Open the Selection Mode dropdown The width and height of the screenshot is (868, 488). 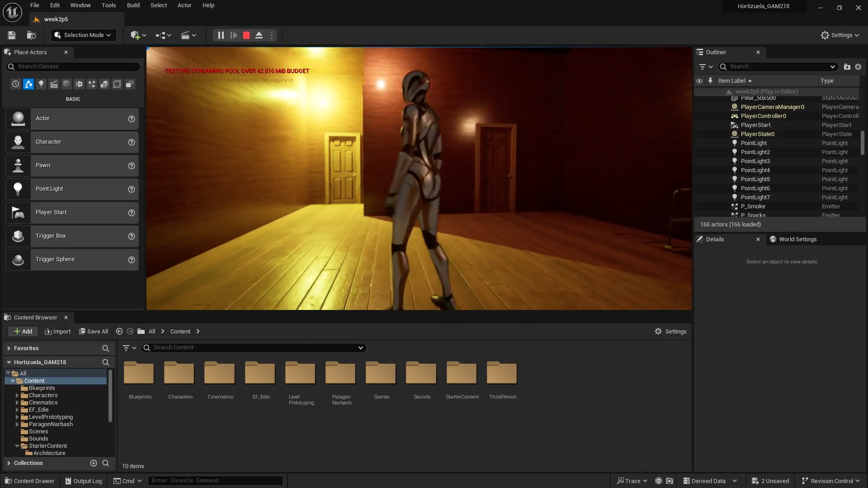click(84, 35)
